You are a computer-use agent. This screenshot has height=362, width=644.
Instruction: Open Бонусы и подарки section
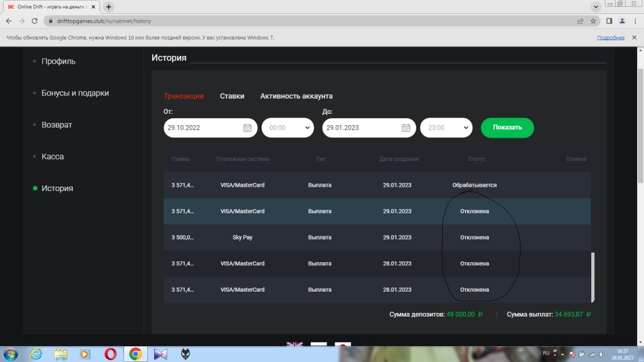point(75,93)
